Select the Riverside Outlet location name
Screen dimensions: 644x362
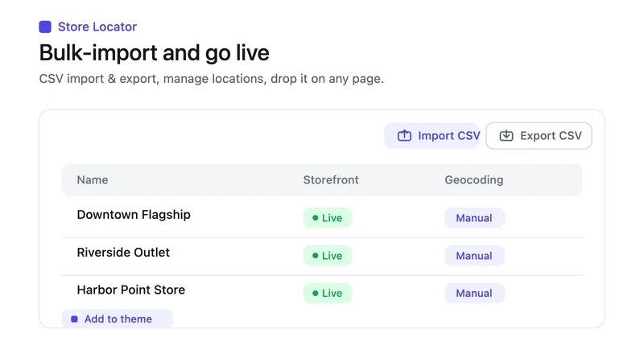tap(123, 253)
